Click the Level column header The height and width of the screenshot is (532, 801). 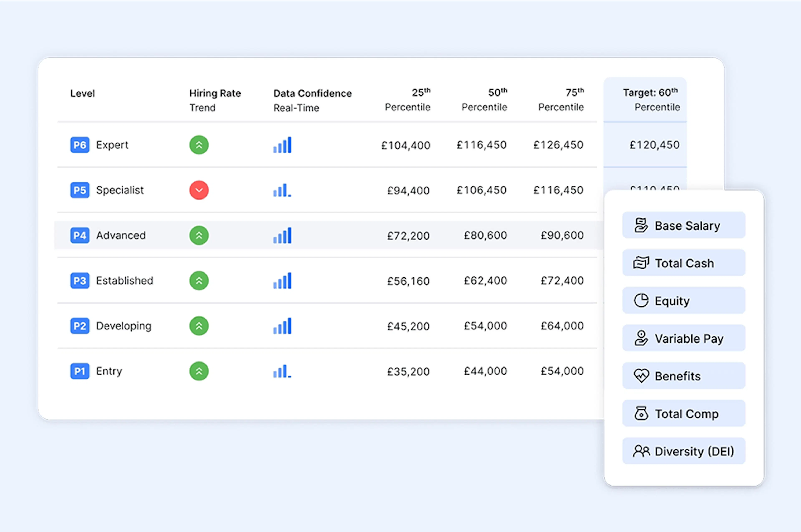click(82, 93)
